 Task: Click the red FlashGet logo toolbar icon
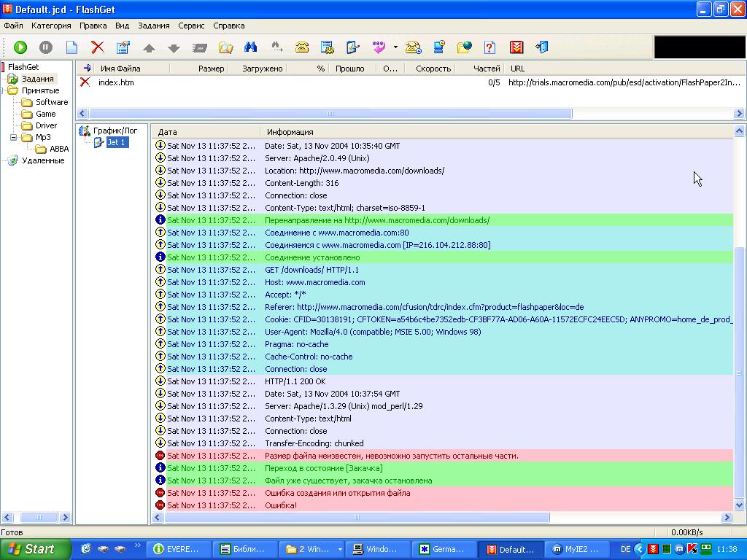point(516,47)
